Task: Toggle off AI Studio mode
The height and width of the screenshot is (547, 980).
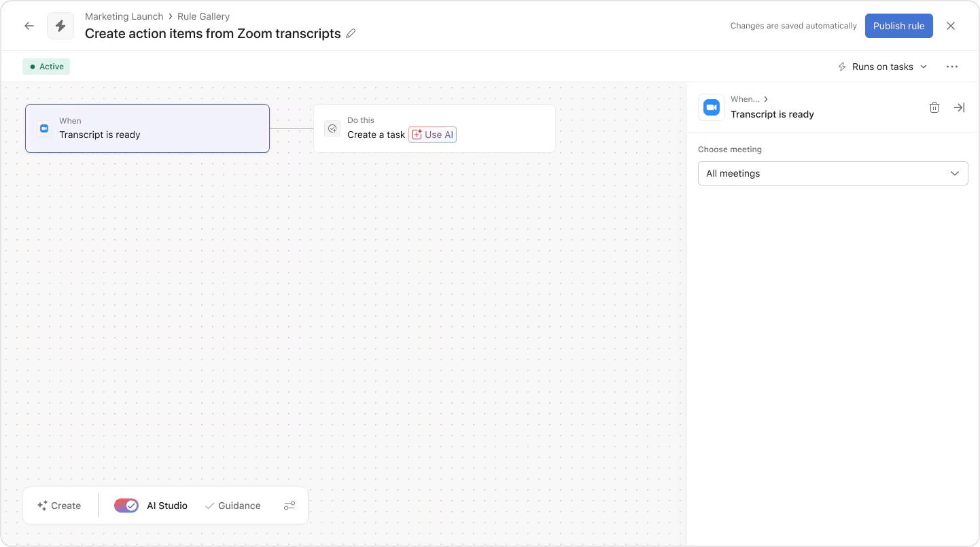Action: 126,506
